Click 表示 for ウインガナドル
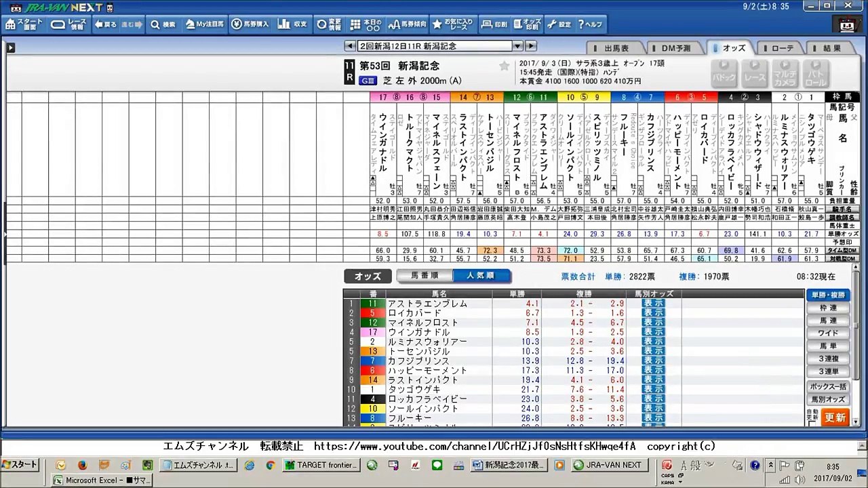The width and height of the screenshot is (868, 488). 654,332
